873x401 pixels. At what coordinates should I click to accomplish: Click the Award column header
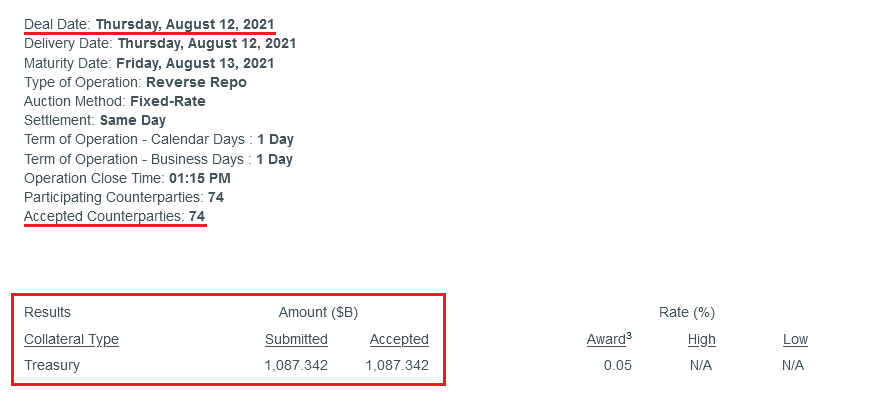606,340
